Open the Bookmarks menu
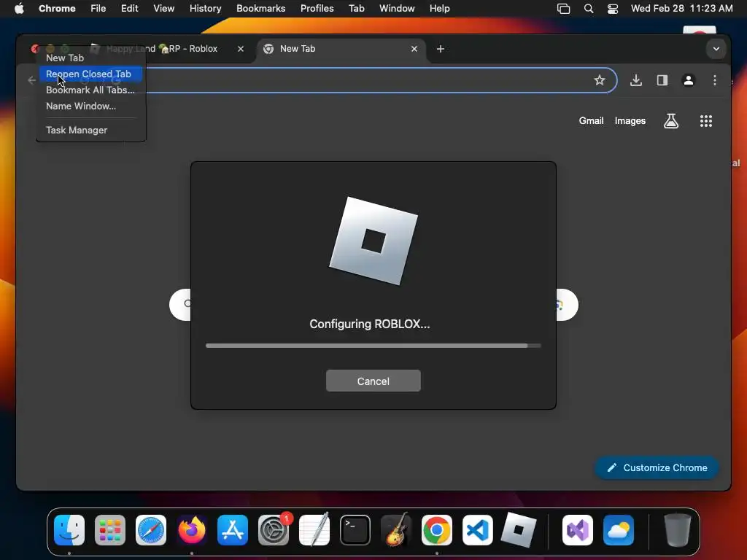Viewport: 747px width, 560px height. click(x=261, y=9)
